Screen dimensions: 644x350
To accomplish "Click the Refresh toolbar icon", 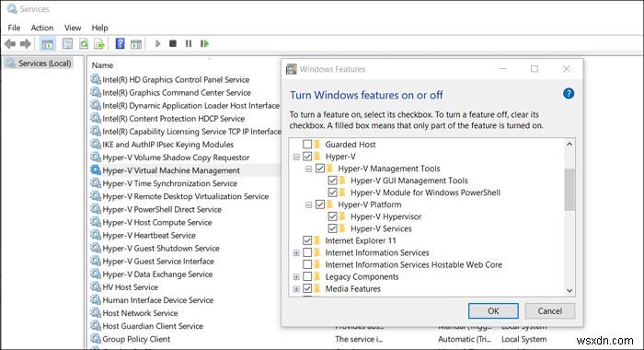I will 84,43.
